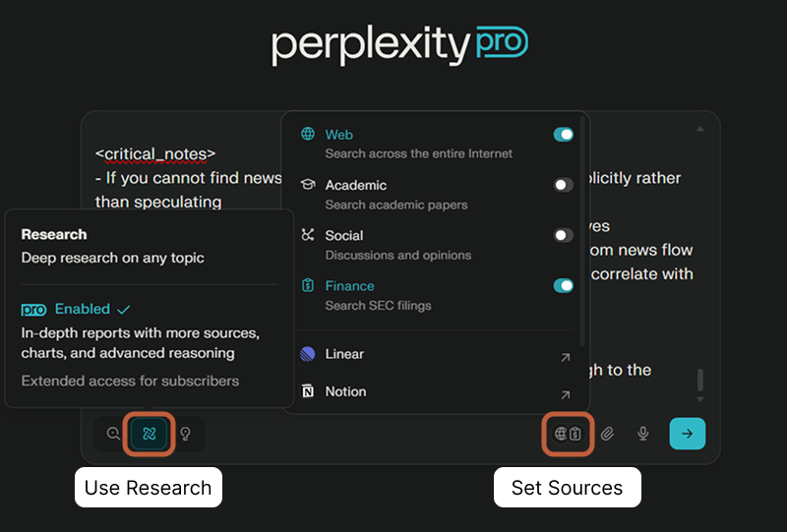Turn on the Social source toggle
Viewport: 787px width, 532px height.
[x=563, y=235]
